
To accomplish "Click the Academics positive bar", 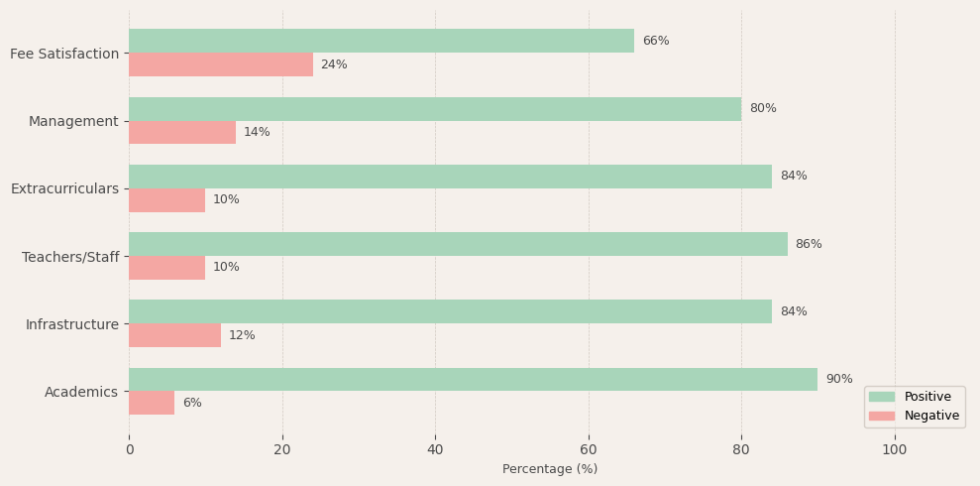I will pos(473,379).
